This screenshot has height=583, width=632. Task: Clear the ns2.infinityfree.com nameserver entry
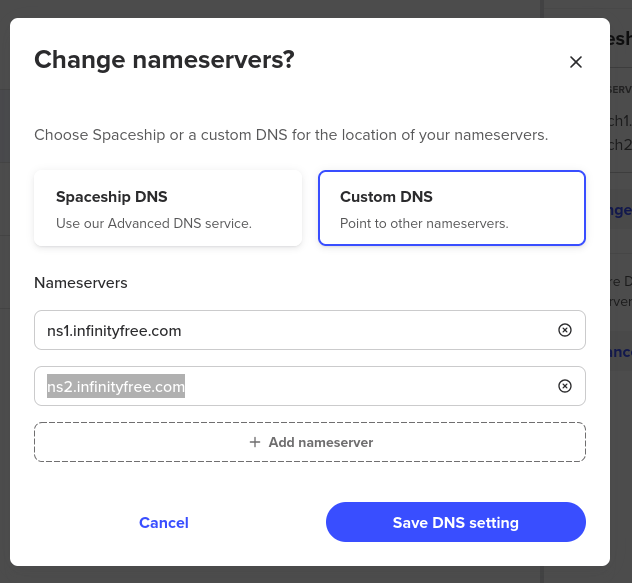pos(564,386)
